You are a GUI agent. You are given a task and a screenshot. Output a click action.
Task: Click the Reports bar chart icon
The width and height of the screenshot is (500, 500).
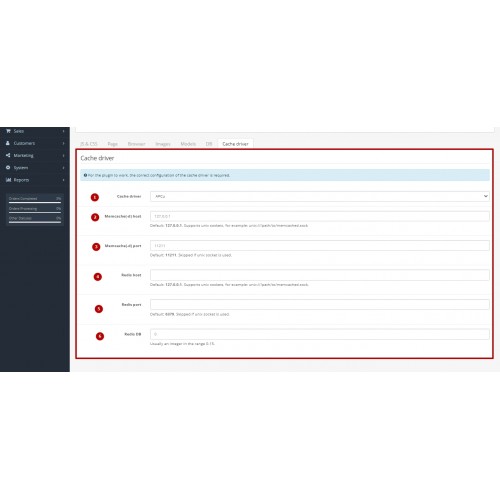[8, 180]
